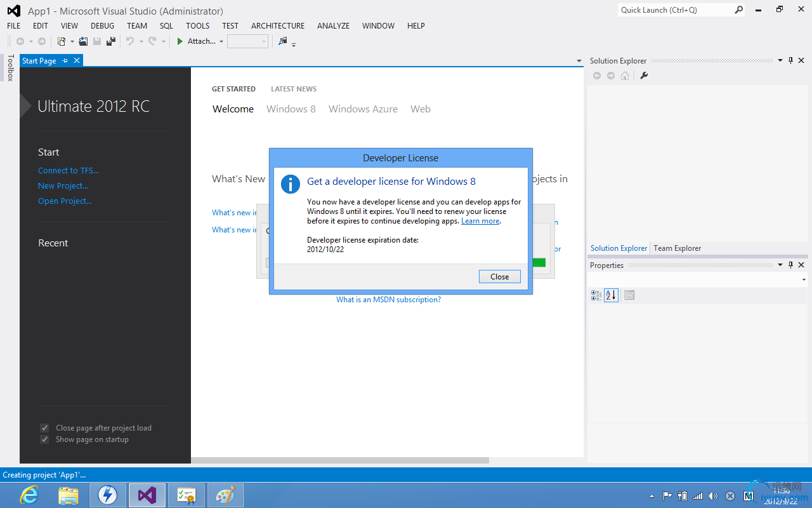The image size is (812, 508).
Task: Open the Redo history dropdown arrow
Action: (x=163, y=42)
